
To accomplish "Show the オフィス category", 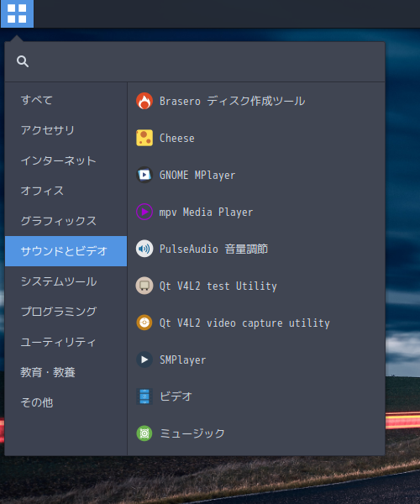I will [x=66, y=191].
